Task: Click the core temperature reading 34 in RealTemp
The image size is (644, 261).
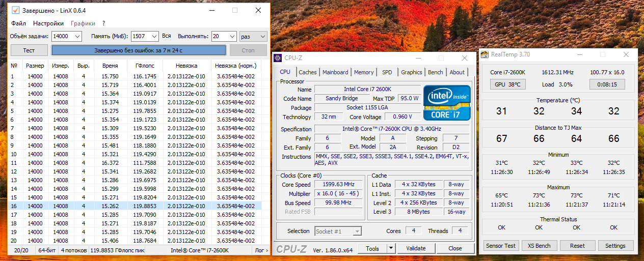Action: tap(576, 111)
